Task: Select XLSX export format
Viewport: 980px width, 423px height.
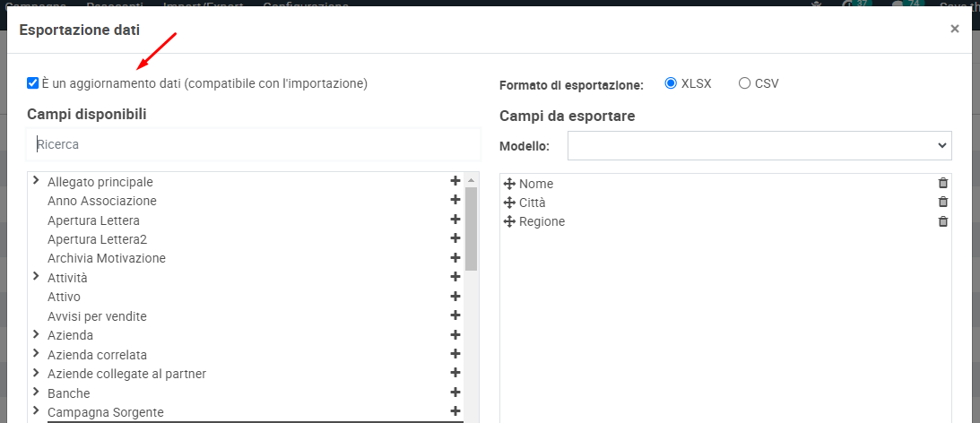Action: click(x=671, y=83)
